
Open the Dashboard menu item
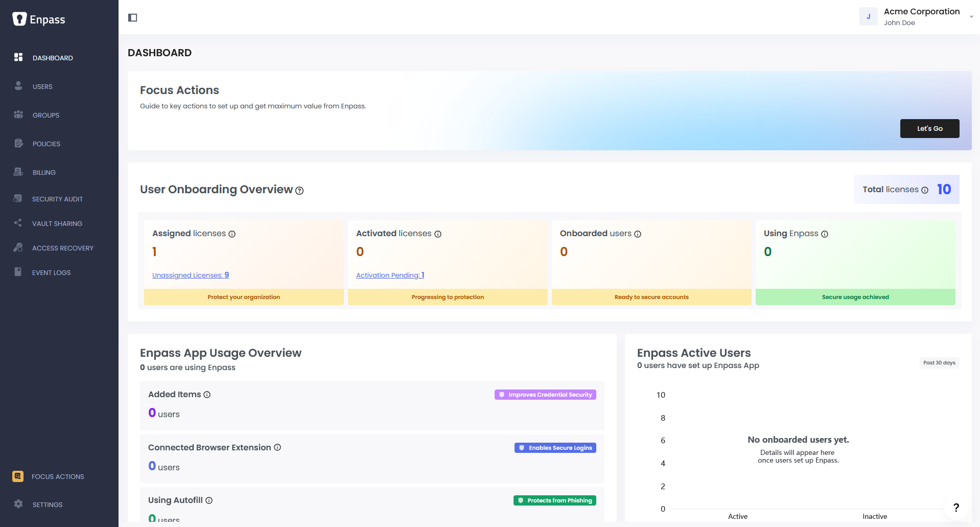coord(53,58)
